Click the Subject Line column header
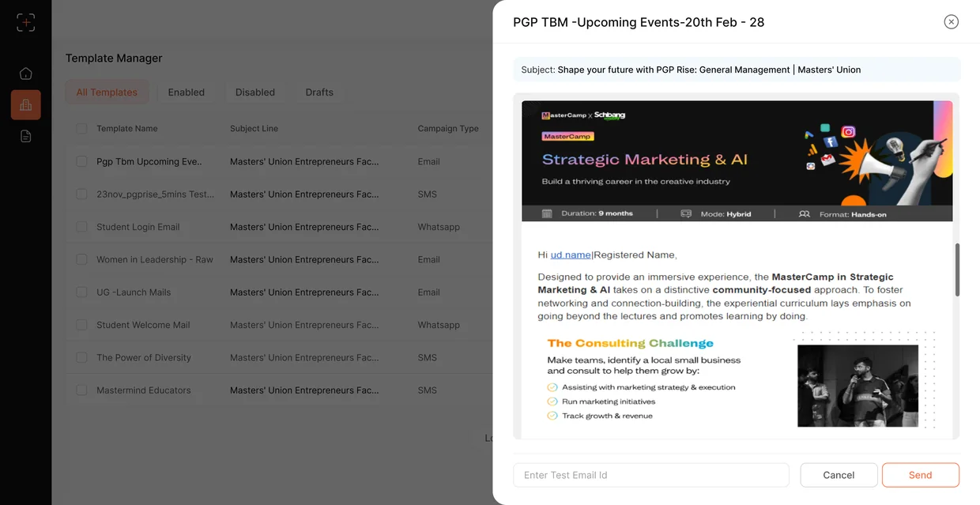This screenshot has width=980, height=505. pos(254,128)
